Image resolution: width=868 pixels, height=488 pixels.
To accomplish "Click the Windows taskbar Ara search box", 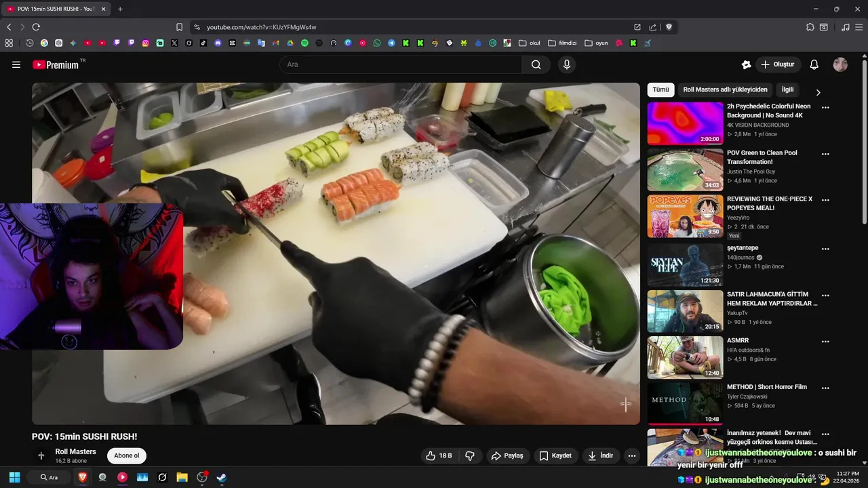I will pyautogui.click(x=49, y=477).
